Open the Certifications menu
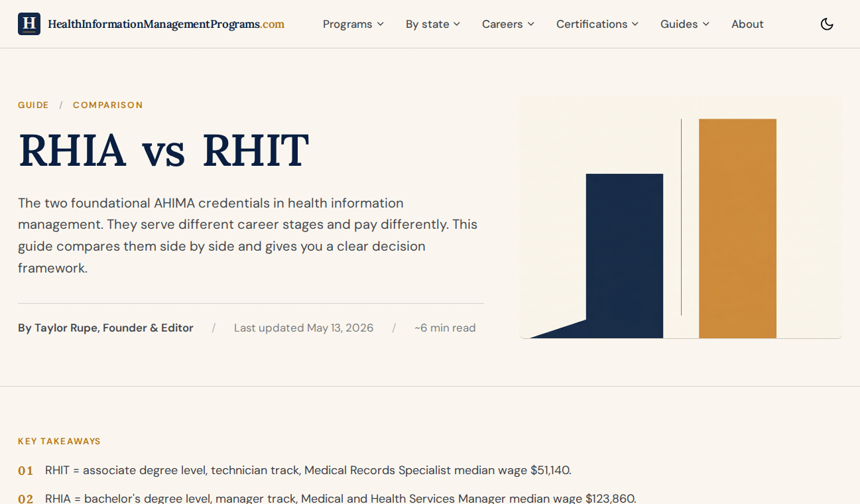The width and height of the screenshot is (860, 504). click(x=597, y=24)
